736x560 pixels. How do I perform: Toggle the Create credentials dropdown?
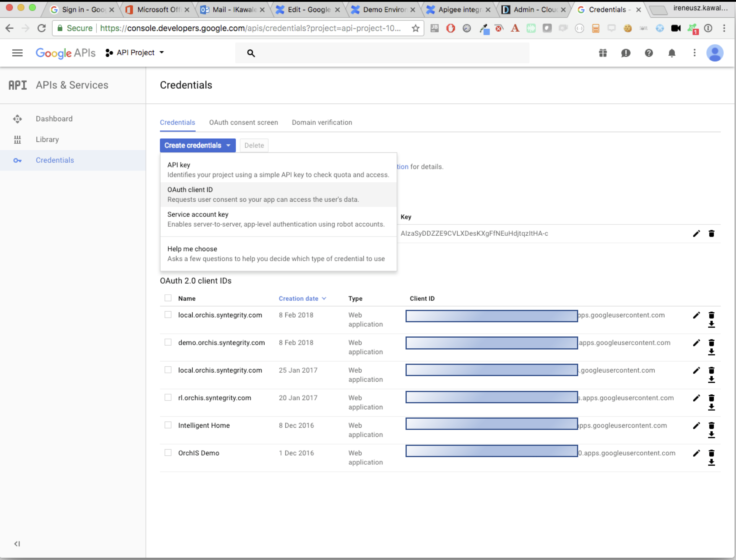(197, 145)
